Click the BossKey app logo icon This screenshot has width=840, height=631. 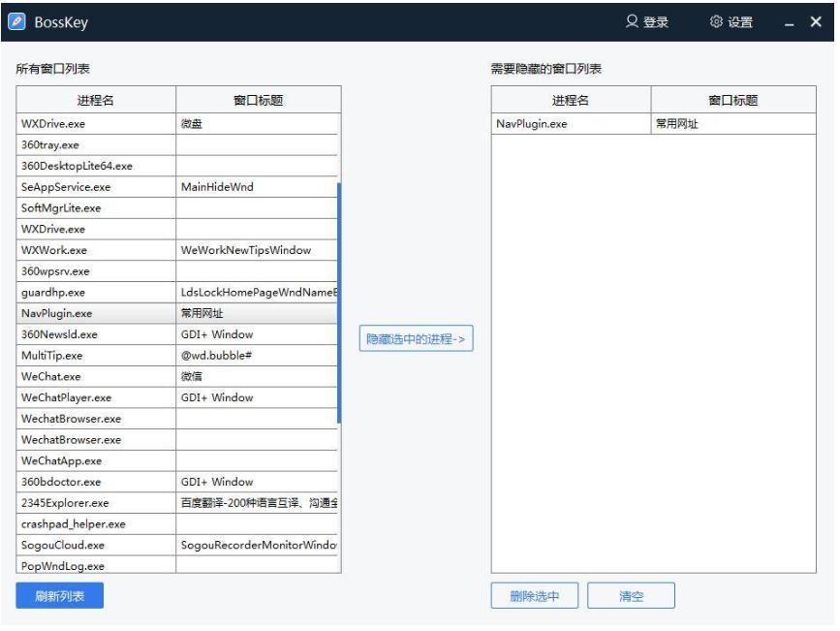16,23
